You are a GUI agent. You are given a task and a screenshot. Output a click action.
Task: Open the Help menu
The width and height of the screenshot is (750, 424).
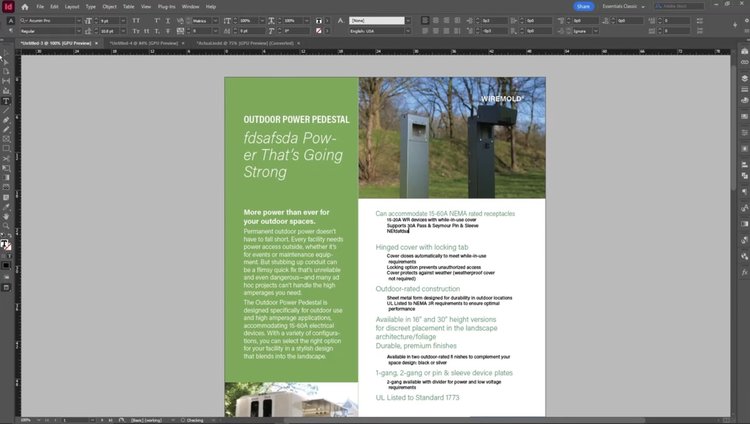(211, 7)
